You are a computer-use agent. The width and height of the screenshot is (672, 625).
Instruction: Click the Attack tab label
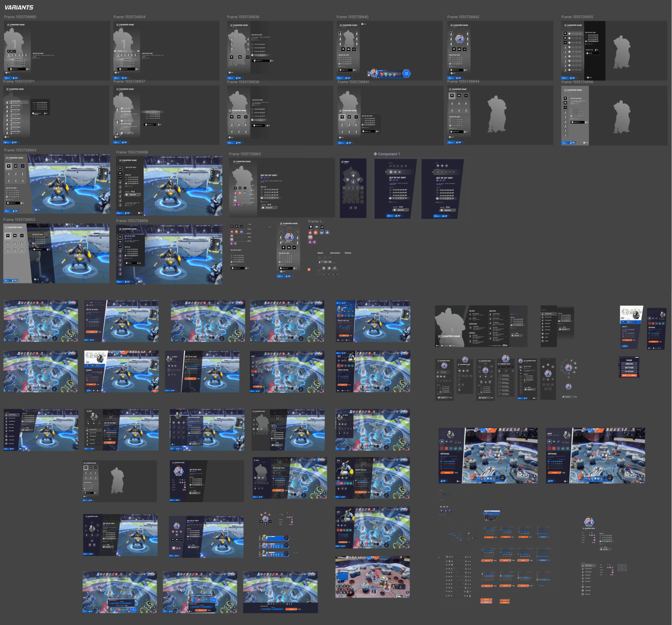tap(320, 253)
